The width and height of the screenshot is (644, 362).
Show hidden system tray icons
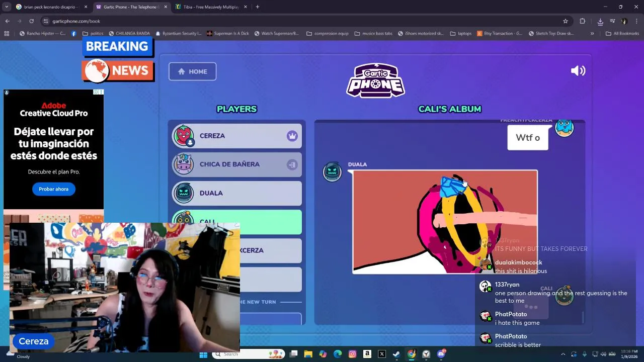point(563,354)
